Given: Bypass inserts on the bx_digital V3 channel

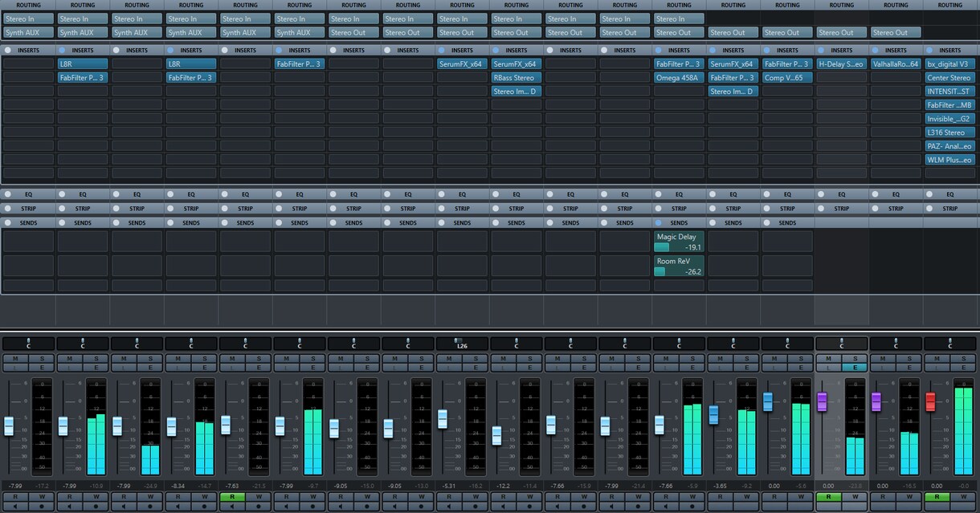Looking at the screenshot, I should point(930,50).
